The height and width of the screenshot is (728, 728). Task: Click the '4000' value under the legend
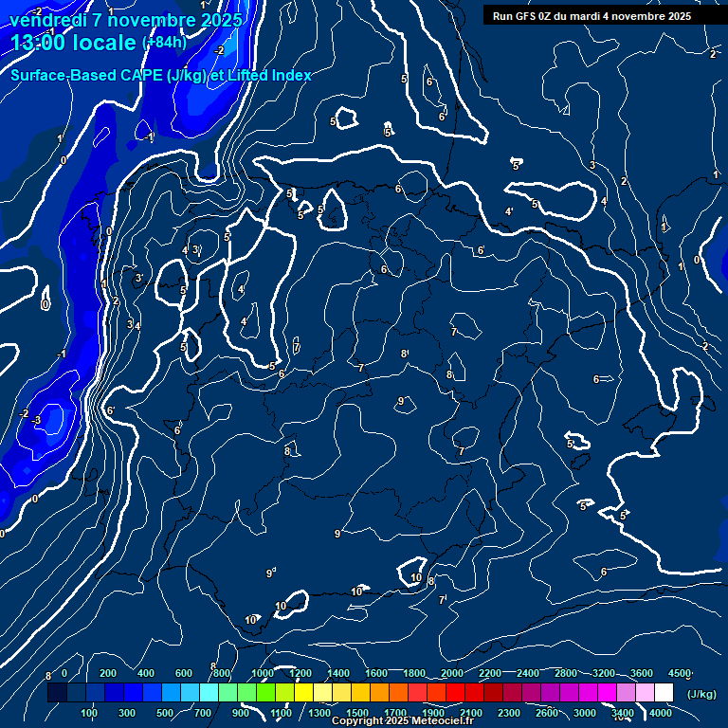(x=661, y=713)
